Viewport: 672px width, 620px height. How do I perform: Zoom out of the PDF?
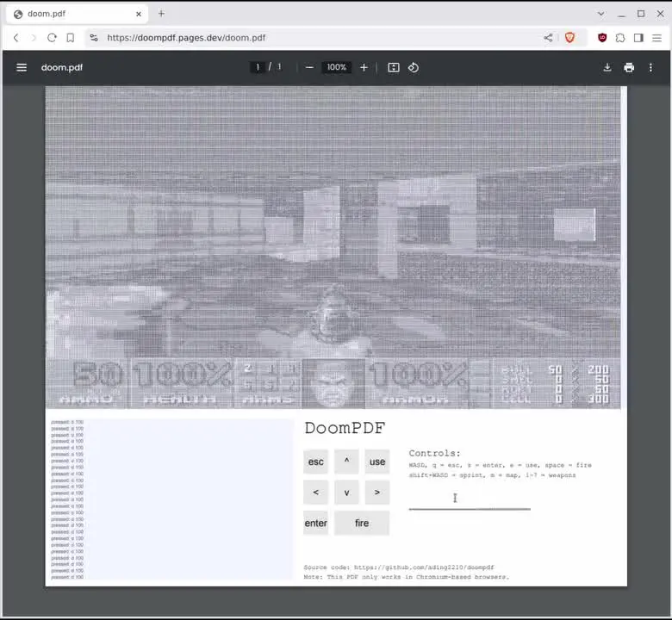(309, 67)
